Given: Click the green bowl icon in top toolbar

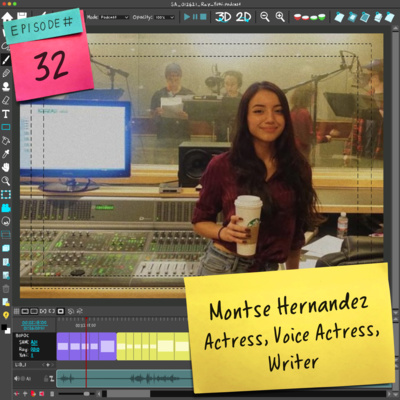Looking at the screenshot, I should 321,17.
